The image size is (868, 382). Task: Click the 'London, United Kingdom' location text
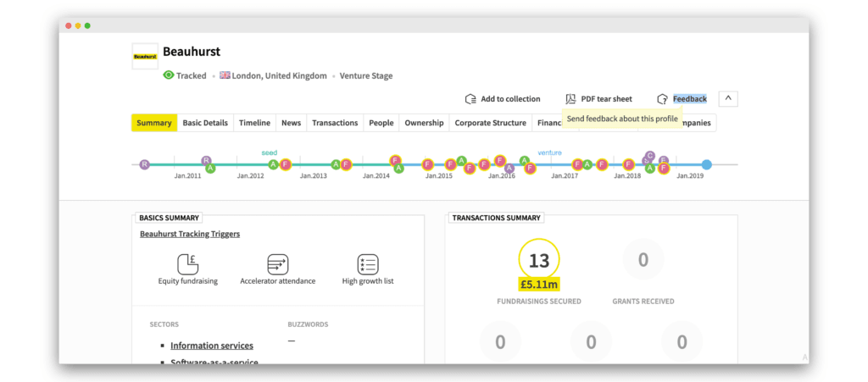(280, 75)
